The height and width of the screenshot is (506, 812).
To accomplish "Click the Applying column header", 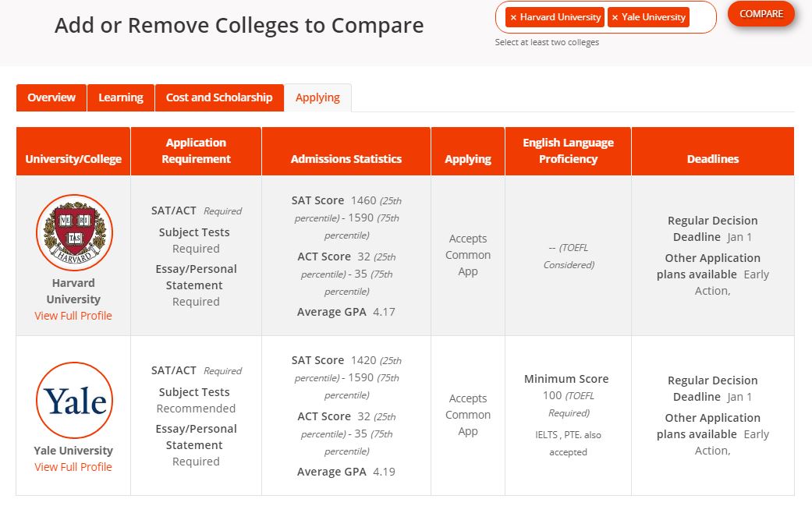I will point(468,159).
